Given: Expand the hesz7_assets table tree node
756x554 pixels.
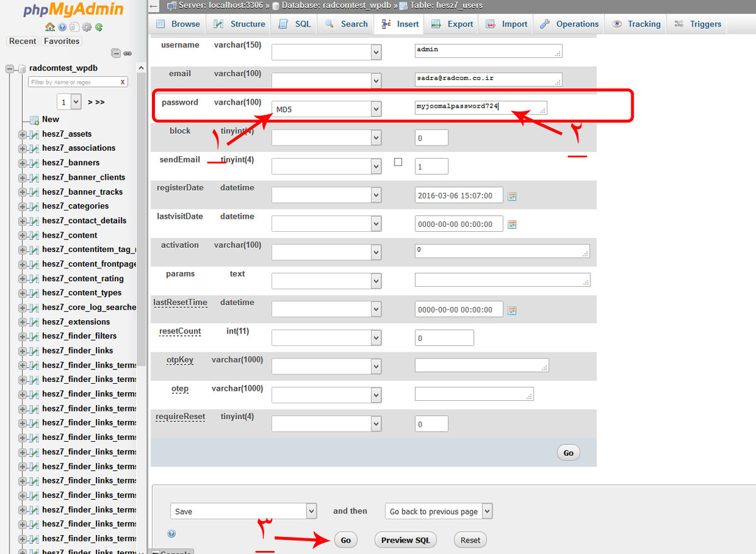Looking at the screenshot, I should click(23, 134).
